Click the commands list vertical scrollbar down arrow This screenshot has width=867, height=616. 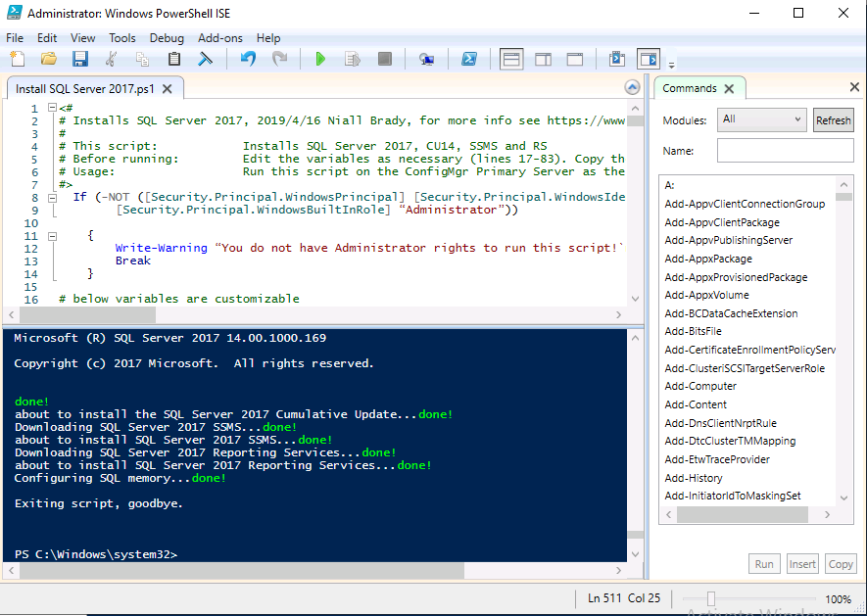[843, 498]
